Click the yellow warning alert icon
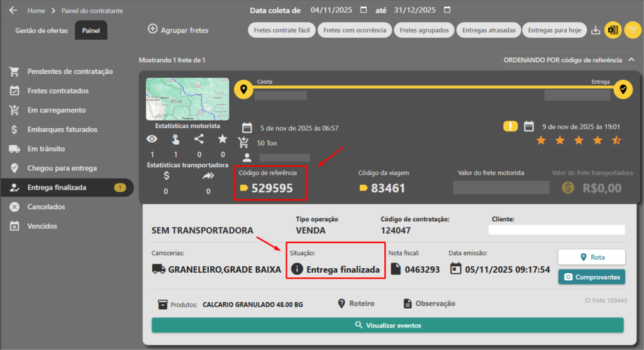Image resolution: width=644 pixels, height=350 pixels. click(510, 126)
